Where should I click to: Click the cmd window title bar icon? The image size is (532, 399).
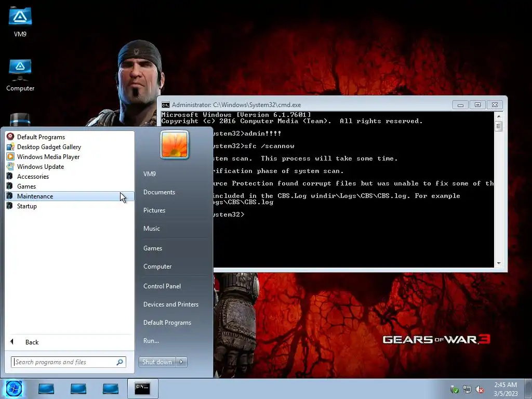166,105
